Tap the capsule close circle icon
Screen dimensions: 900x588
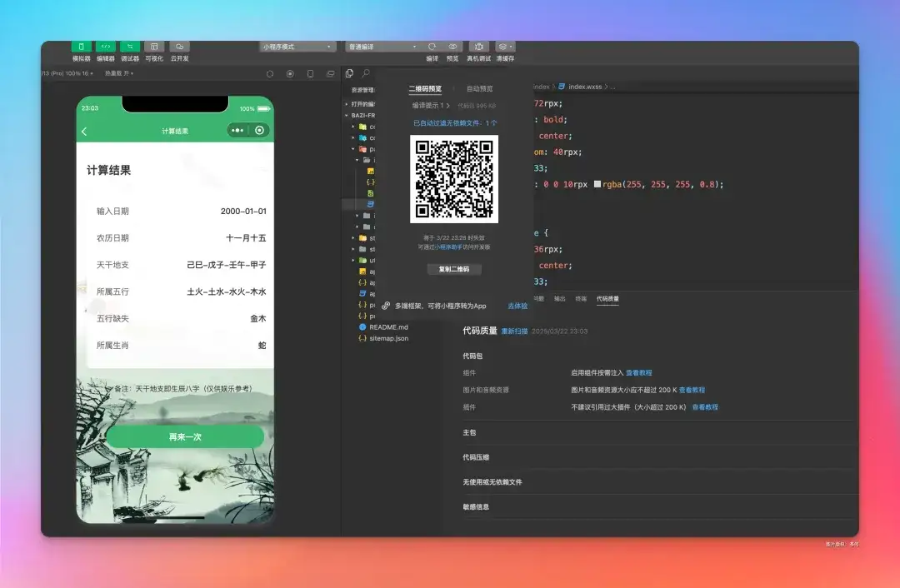pyautogui.click(x=259, y=130)
